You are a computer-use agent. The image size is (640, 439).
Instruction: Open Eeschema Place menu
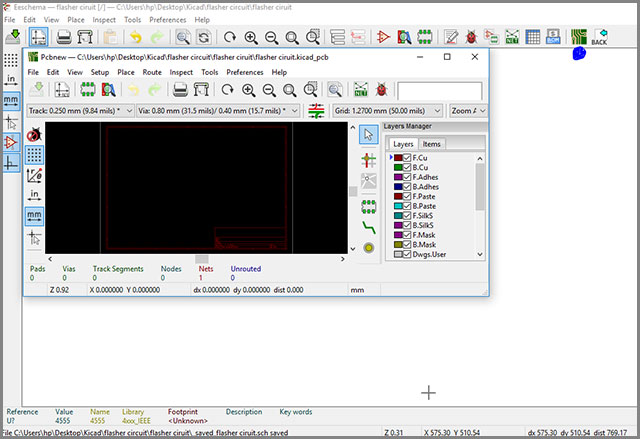click(76, 20)
